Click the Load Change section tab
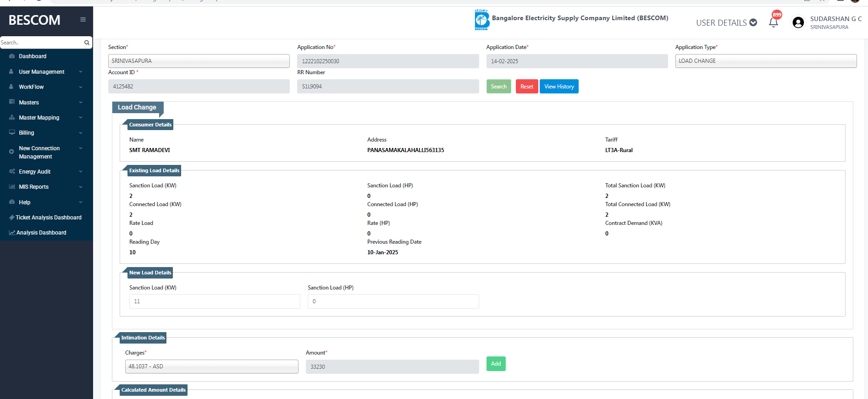Screen dimensions: 868x399 (x=137, y=107)
